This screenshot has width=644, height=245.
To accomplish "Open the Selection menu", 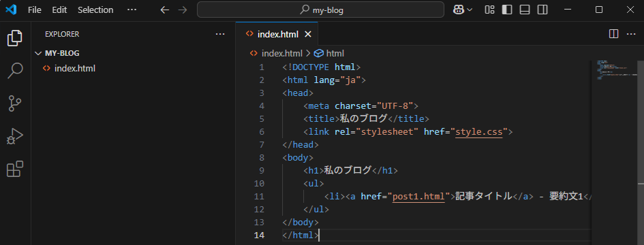I will [x=95, y=10].
